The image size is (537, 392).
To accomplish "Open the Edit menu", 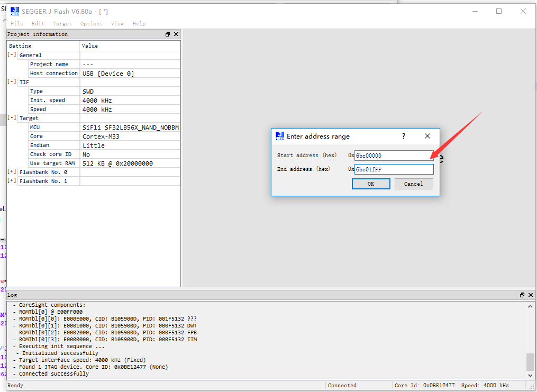I will (x=38, y=24).
